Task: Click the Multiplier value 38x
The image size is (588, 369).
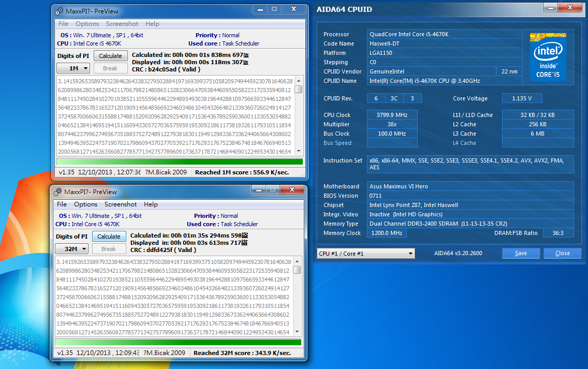Action: [x=392, y=124]
